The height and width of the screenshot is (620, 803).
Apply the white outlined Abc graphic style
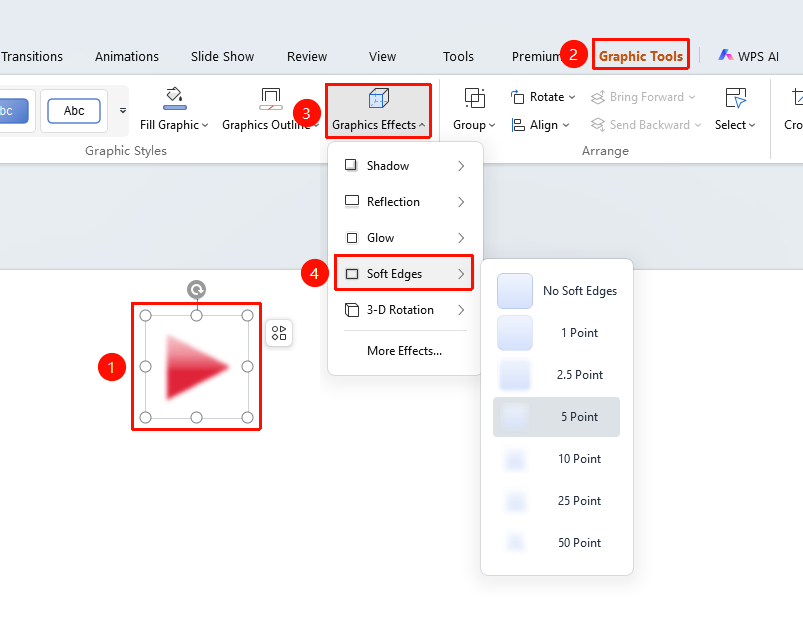[74, 111]
